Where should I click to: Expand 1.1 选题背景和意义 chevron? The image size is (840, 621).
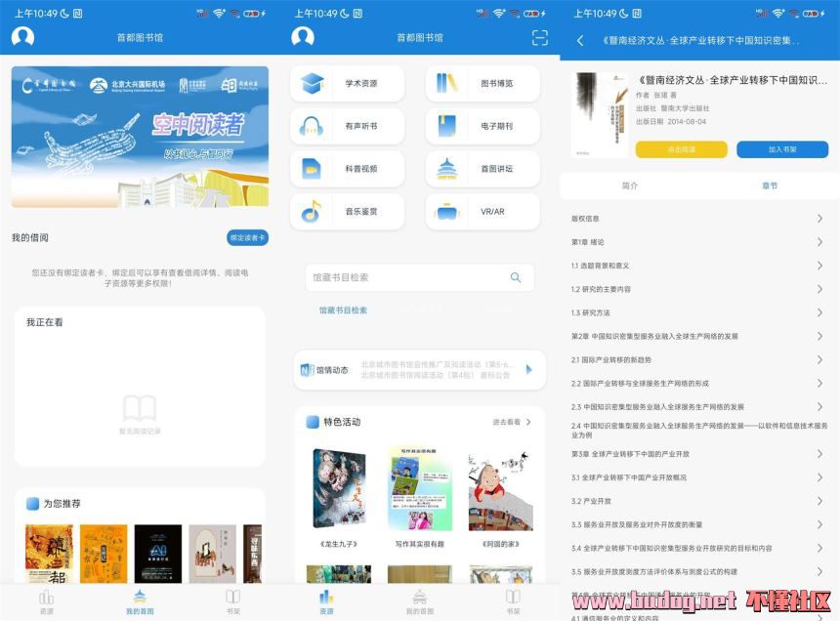click(819, 266)
